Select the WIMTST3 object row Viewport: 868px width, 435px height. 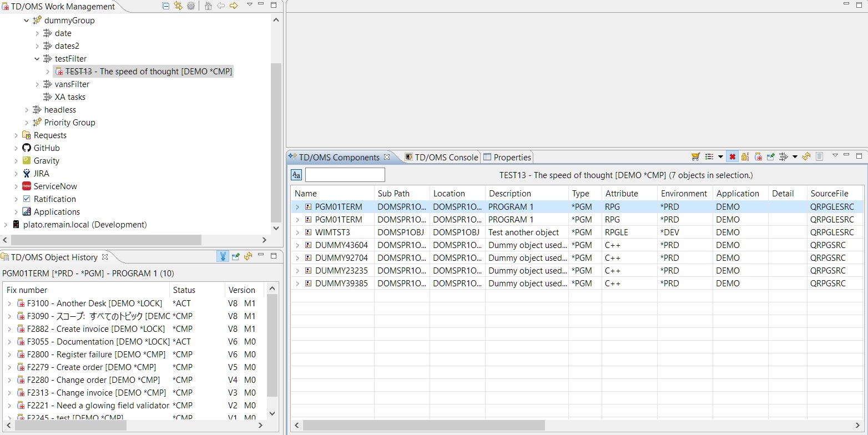pyautogui.click(x=332, y=232)
